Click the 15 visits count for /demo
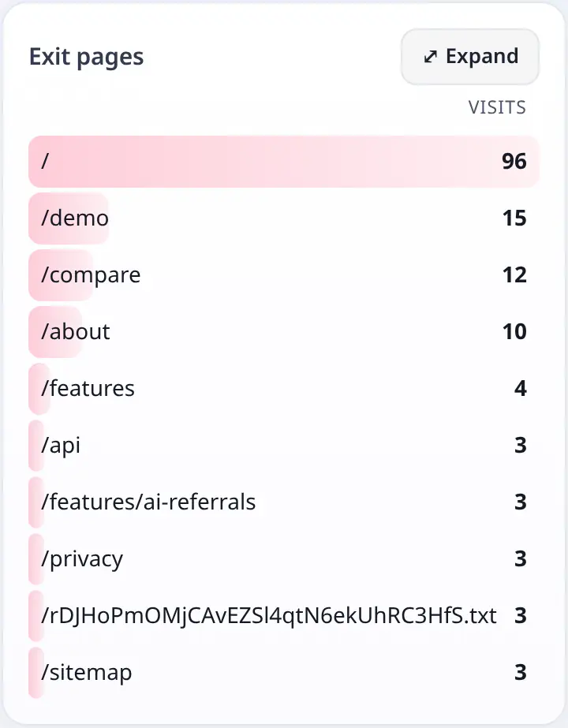This screenshot has width=568, height=728. pyautogui.click(x=514, y=218)
